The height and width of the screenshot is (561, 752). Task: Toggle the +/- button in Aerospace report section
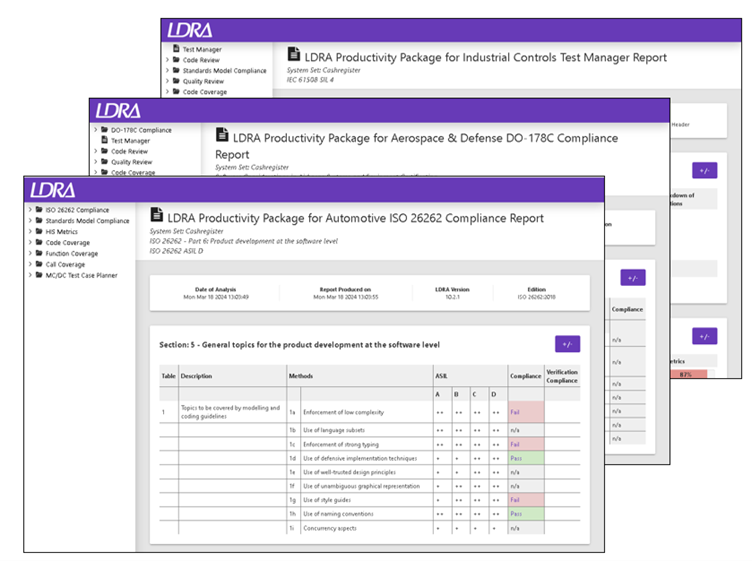click(x=633, y=278)
